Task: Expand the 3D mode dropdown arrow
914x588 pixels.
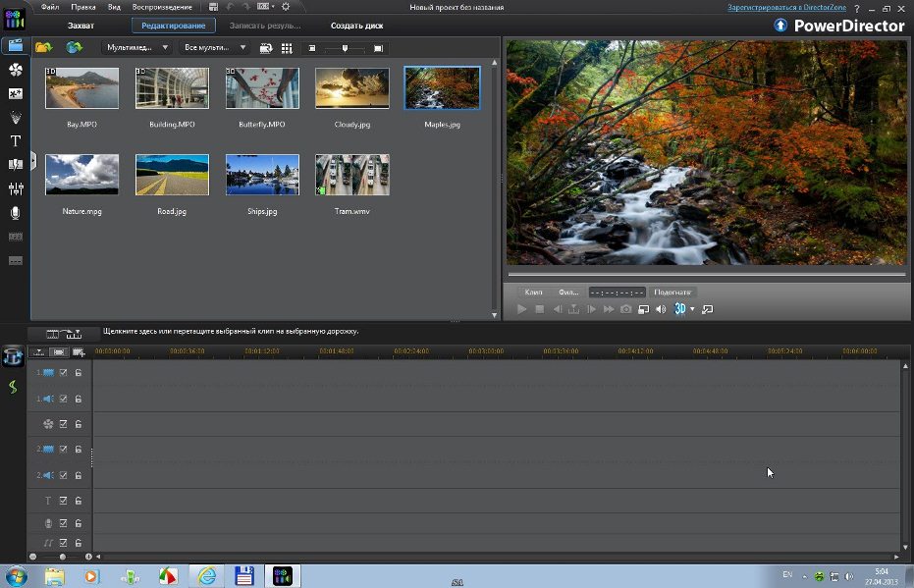Action: [692, 309]
